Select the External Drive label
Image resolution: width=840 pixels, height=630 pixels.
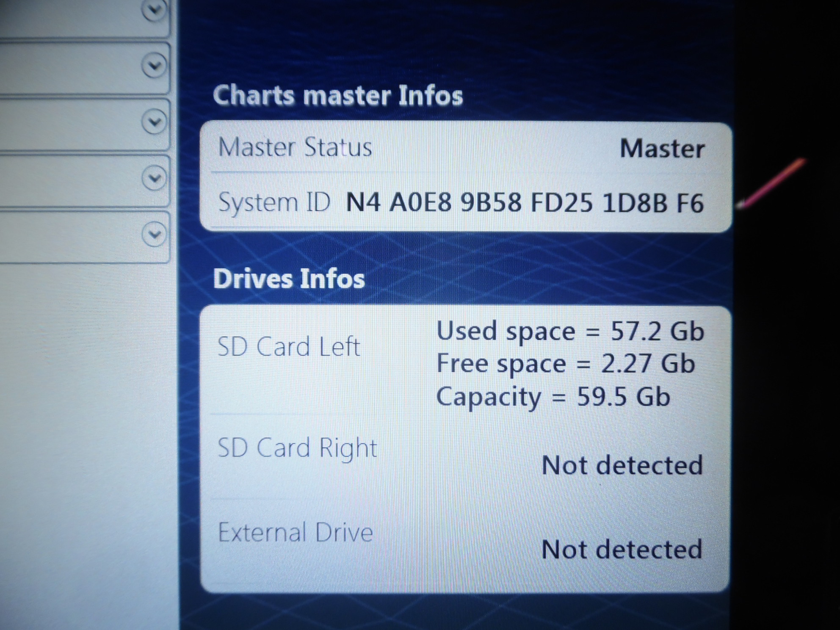pyautogui.click(x=295, y=532)
